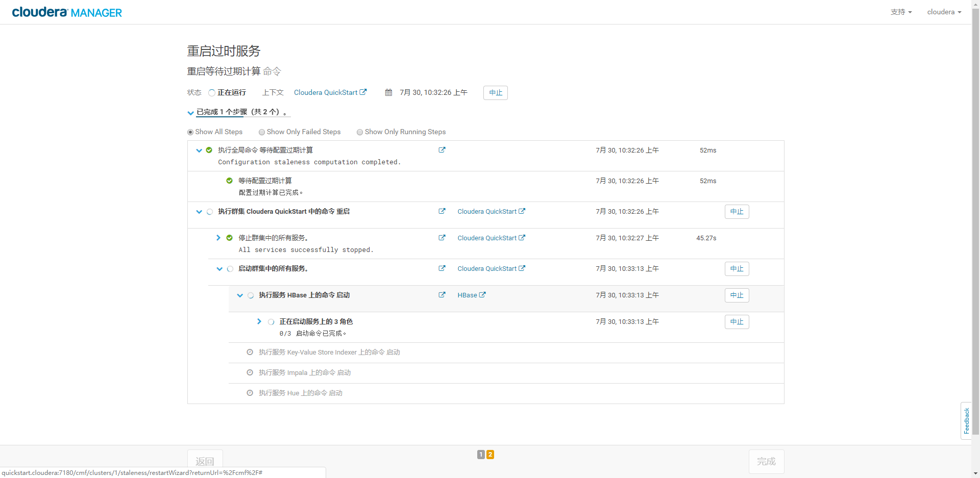Click running spinner for 正在启动服务上的 3 角色
The image size is (980, 478).
tap(271, 322)
